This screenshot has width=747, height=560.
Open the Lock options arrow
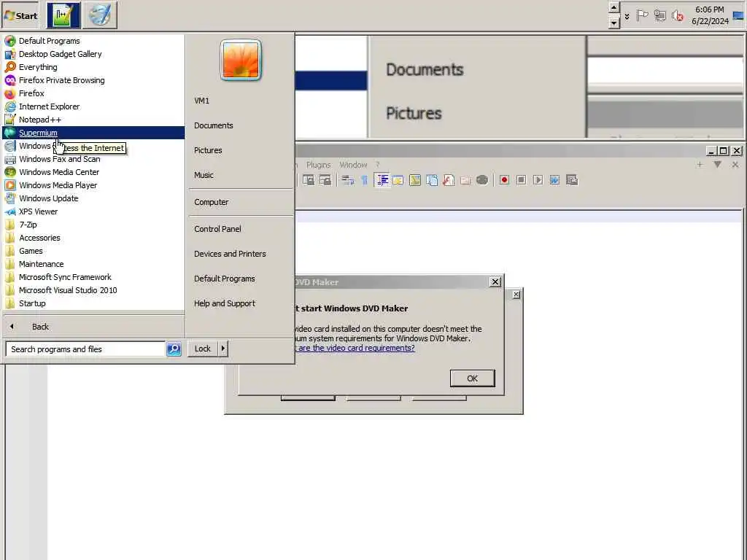coord(223,349)
